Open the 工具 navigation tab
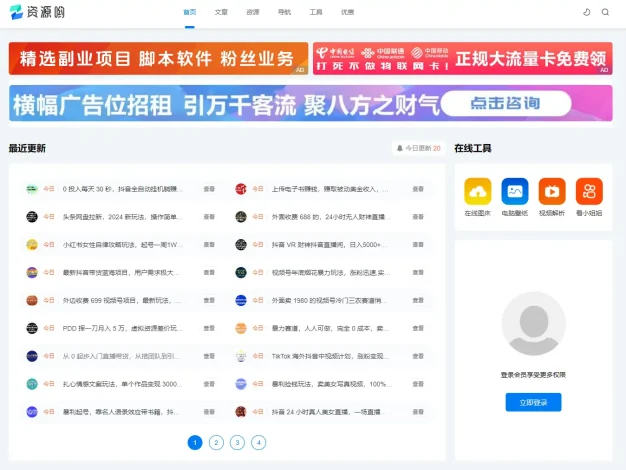Screen dimensions: 626x470 pyautogui.click(x=316, y=12)
